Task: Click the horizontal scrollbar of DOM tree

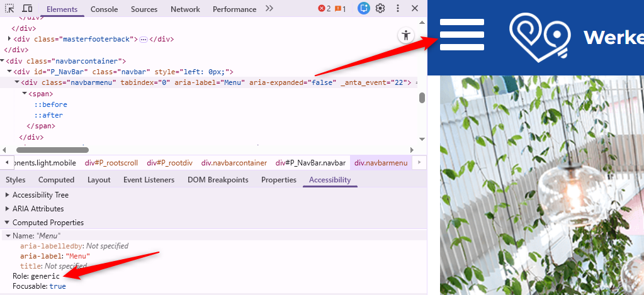Action: (52, 150)
